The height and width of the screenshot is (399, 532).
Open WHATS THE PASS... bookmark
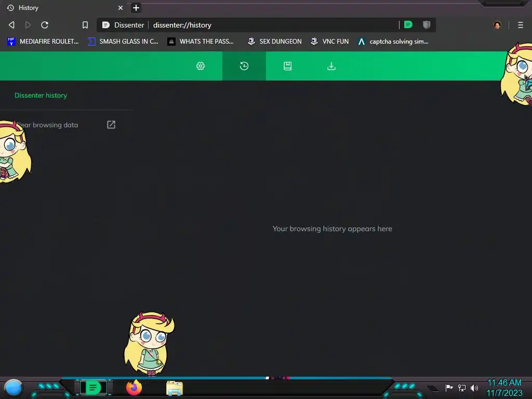pyautogui.click(x=201, y=42)
